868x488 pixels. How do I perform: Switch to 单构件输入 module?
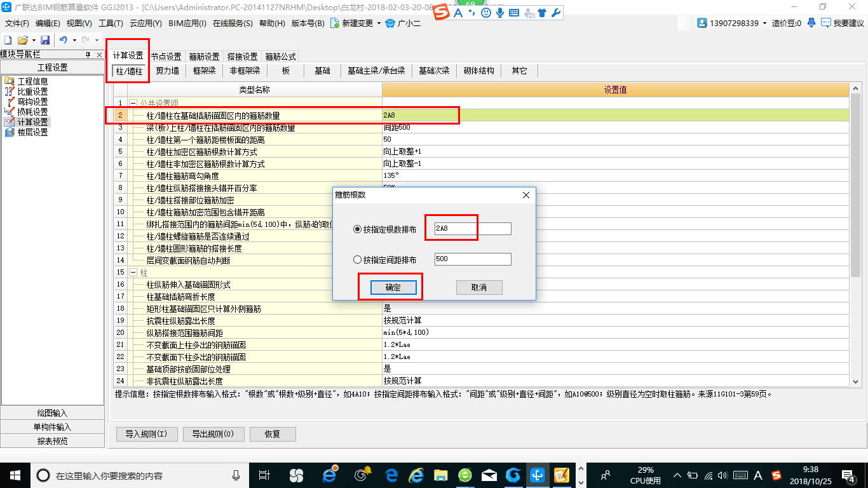52,427
